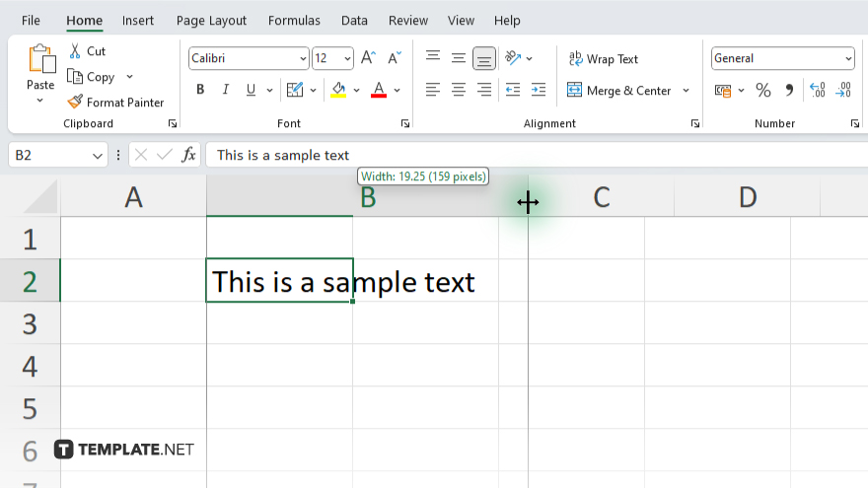Click the Paste clipboard icon
This screenshot has width=868, height=488.
pos(41,58)
